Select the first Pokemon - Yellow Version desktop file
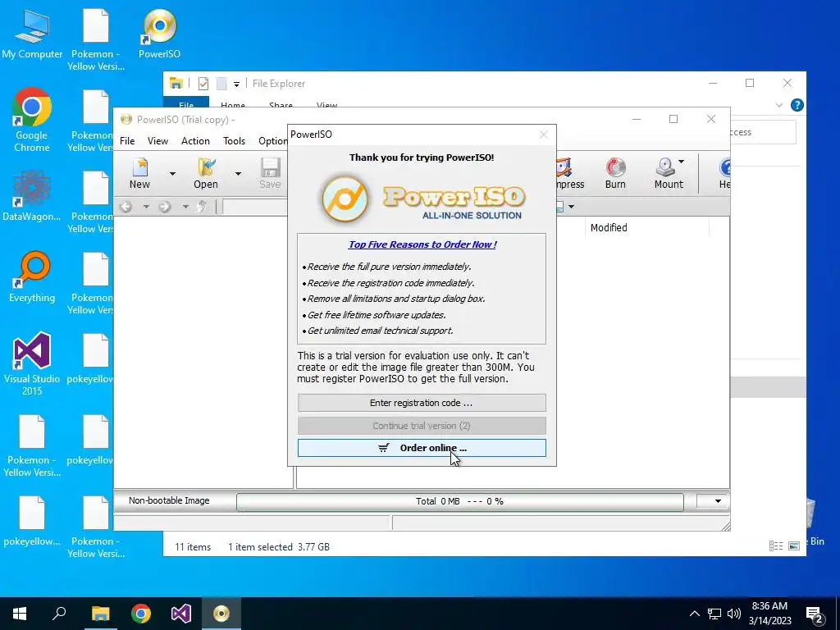The height and width of the screenshot is (630, 840). [x=95, y=41]
